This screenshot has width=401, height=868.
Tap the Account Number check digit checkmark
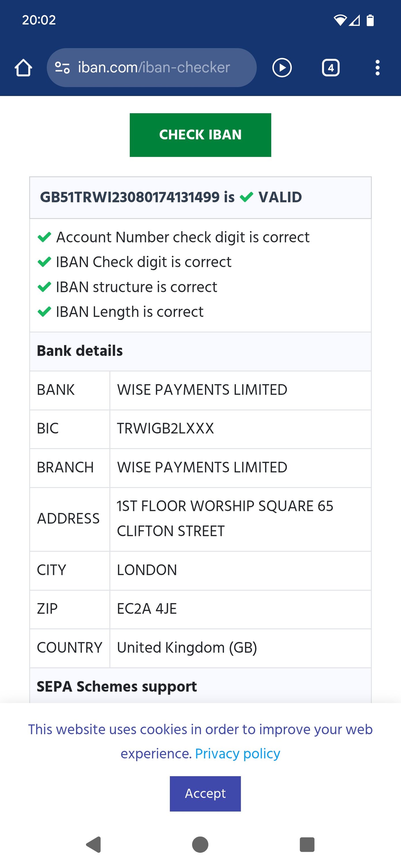(44, 237)
